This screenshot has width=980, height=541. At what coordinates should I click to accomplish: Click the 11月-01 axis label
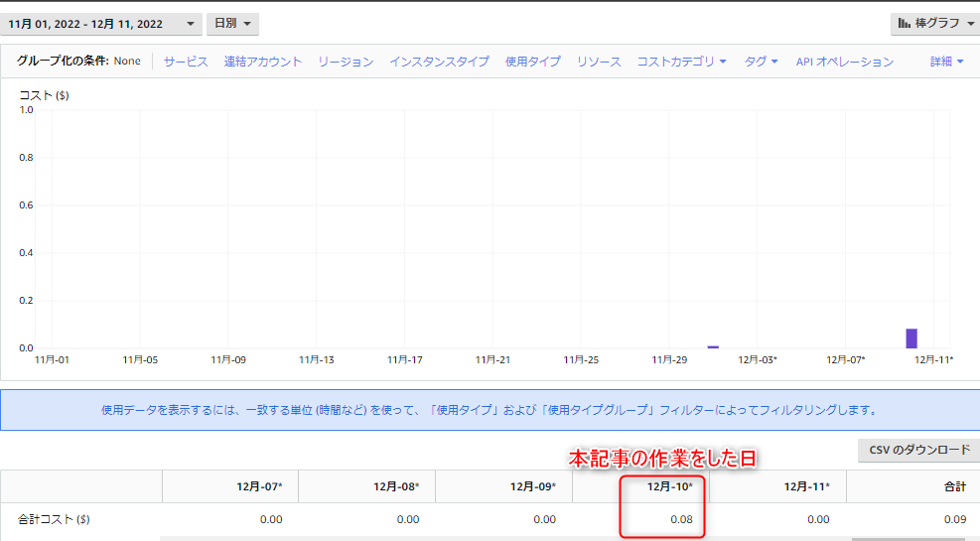(x=52, y=359)
